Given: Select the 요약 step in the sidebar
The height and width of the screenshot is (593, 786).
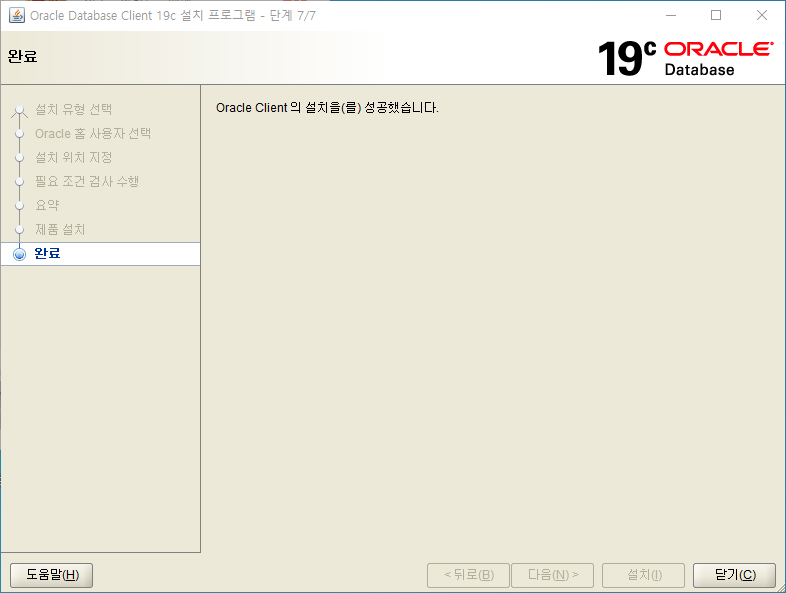Looking at the screenshot, I should 47,206.
